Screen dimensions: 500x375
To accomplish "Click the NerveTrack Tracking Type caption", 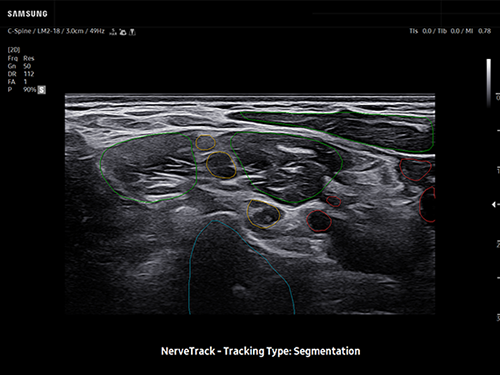I will pyautogui.click(x=260, y=351).
